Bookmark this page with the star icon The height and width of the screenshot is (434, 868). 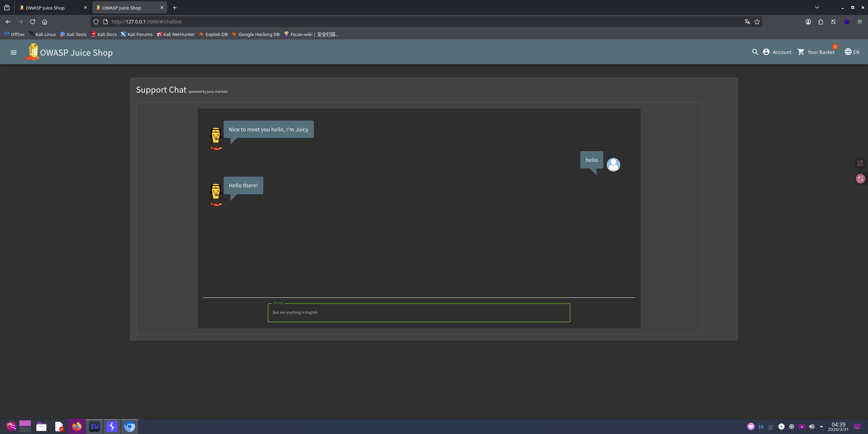(x=757, y=22)
